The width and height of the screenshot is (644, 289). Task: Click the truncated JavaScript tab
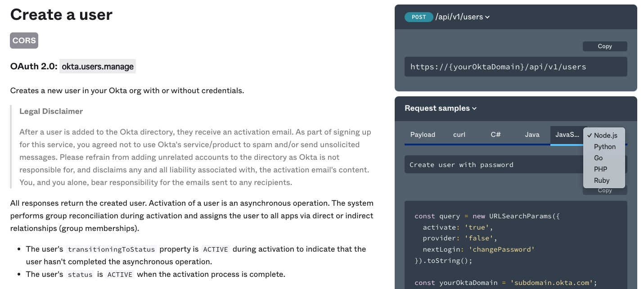567,135
